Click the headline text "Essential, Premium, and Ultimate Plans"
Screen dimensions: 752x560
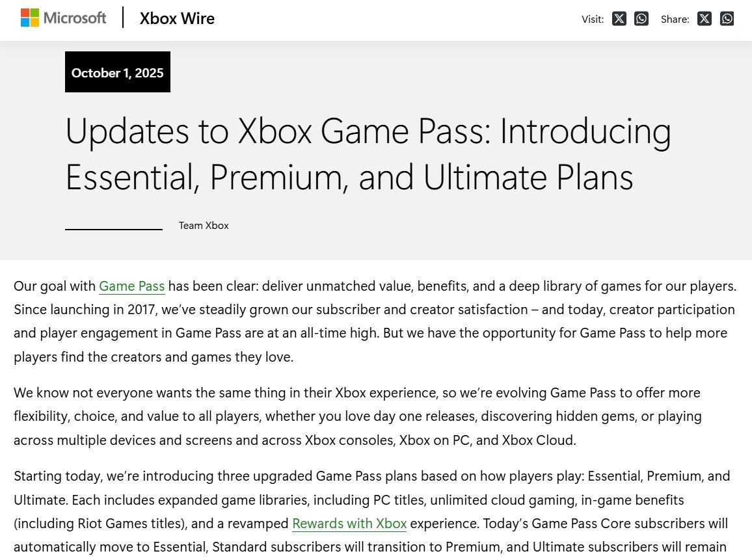point(349,177)
